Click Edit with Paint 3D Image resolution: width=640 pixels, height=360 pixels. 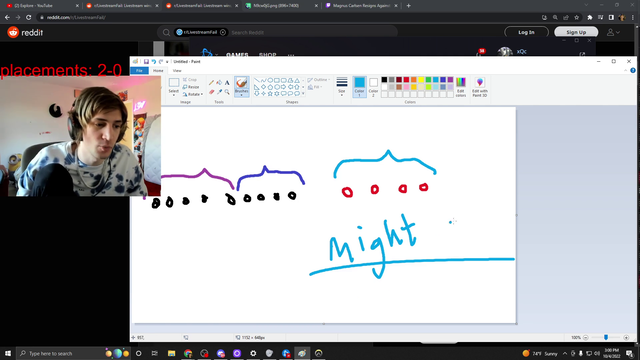(480, 87)
